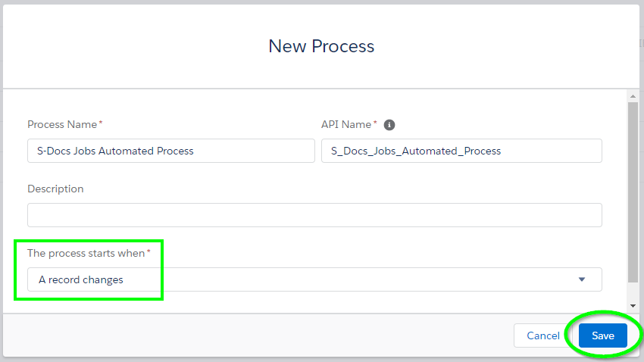Click the red asterisk after API Name
Screen dimensions: 644x362
coord(375,123)
